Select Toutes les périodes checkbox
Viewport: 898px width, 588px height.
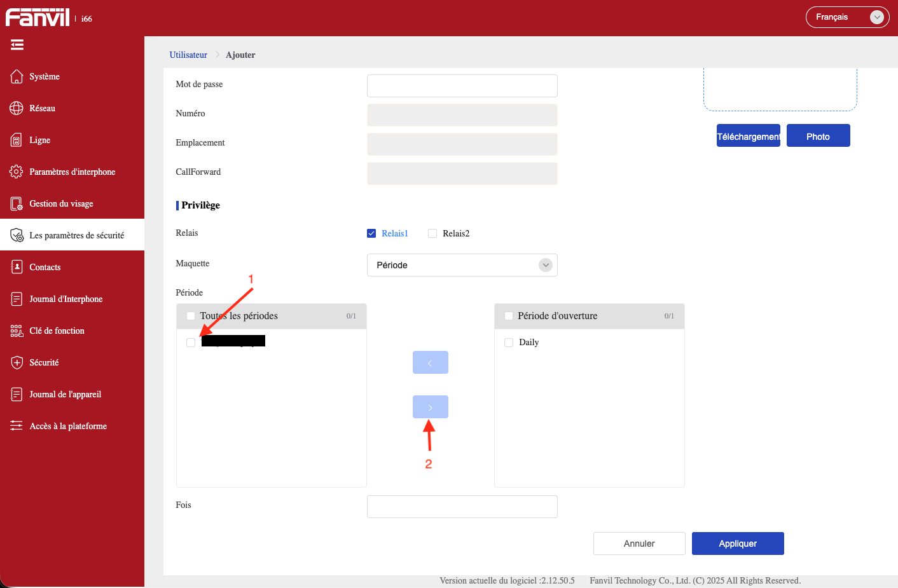click(x=191, y=316)
